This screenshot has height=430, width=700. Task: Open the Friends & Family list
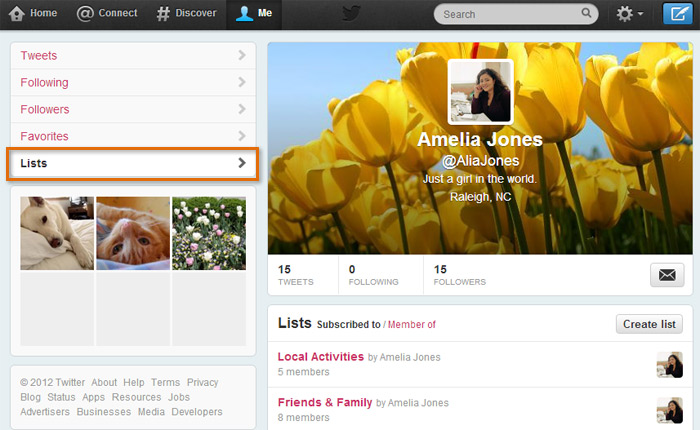[x=325, y=403]
